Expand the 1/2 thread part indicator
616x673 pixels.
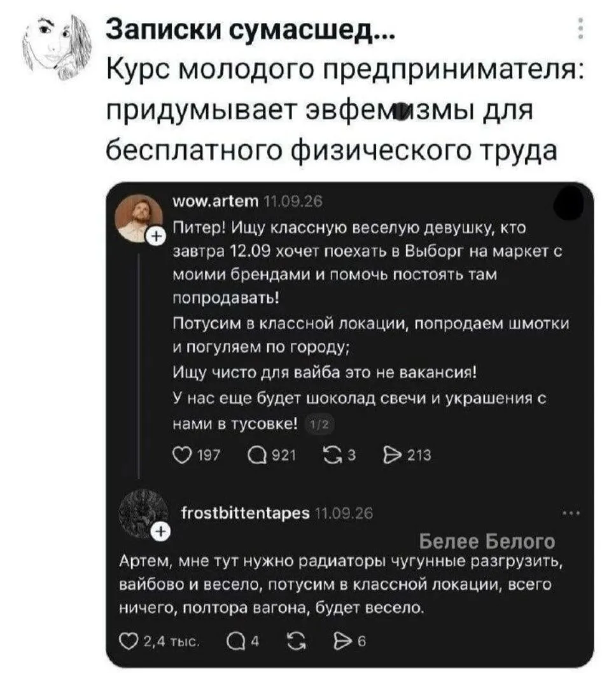tap(319, 425)
